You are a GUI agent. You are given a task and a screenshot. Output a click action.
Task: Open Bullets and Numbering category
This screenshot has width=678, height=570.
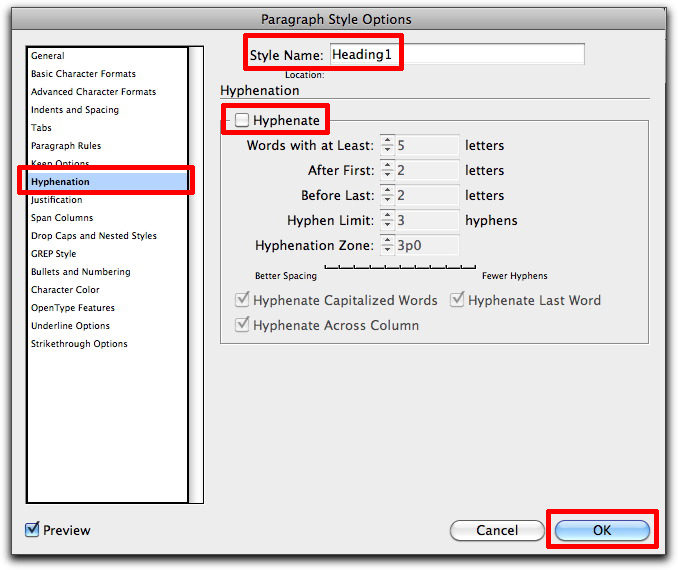(x=81, y=272)
